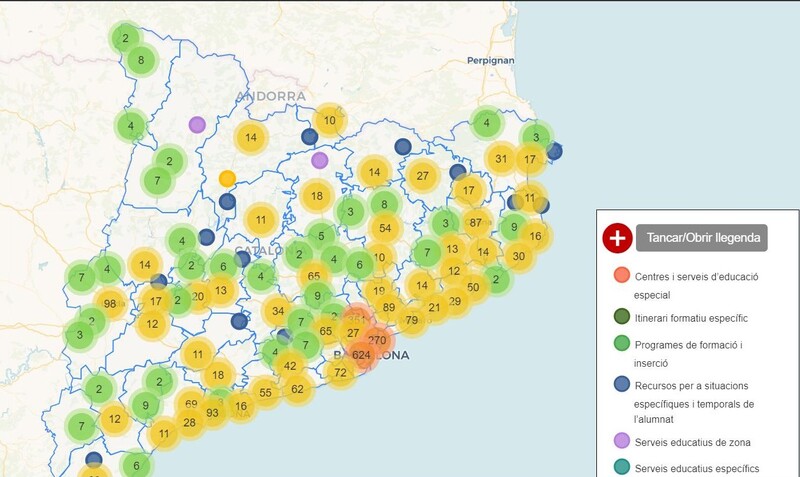This screenshot has width=800, height=477.
Task: Expand the yellow cluster numbered 79
Action: (x=411, y=320)
